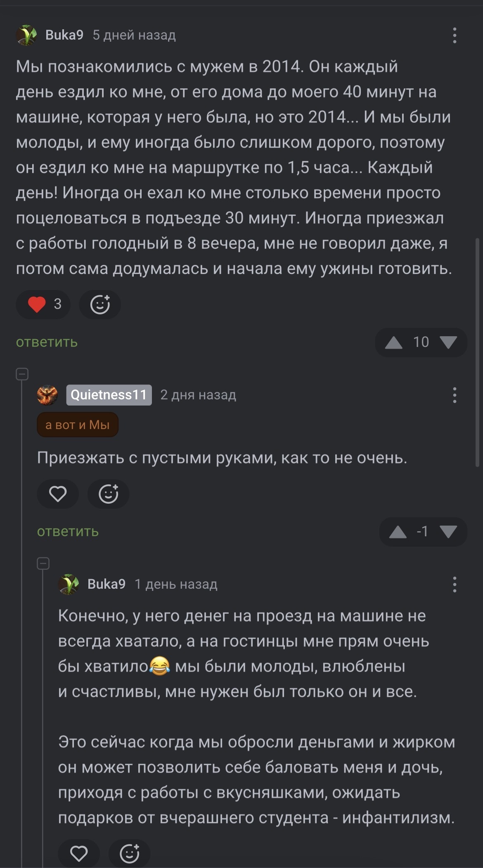Like Buka9's last reply with the heart
Image resolution: width=483 pixels, height=868 pixels.
pos(79,854)
